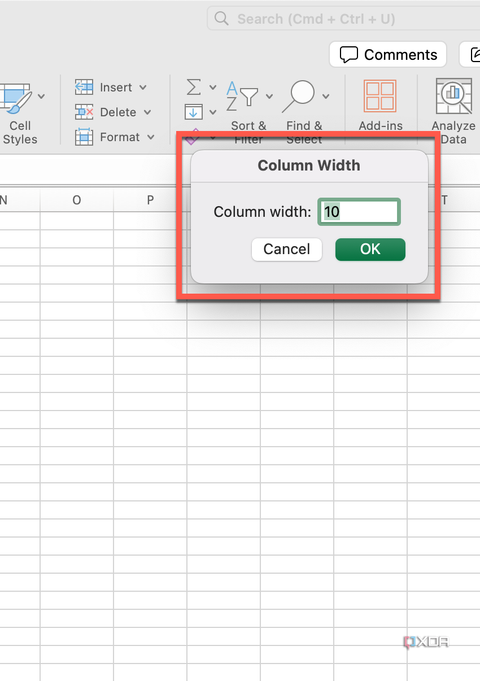Expand the Sort & Filter dropdown arrow

(269, 96)
